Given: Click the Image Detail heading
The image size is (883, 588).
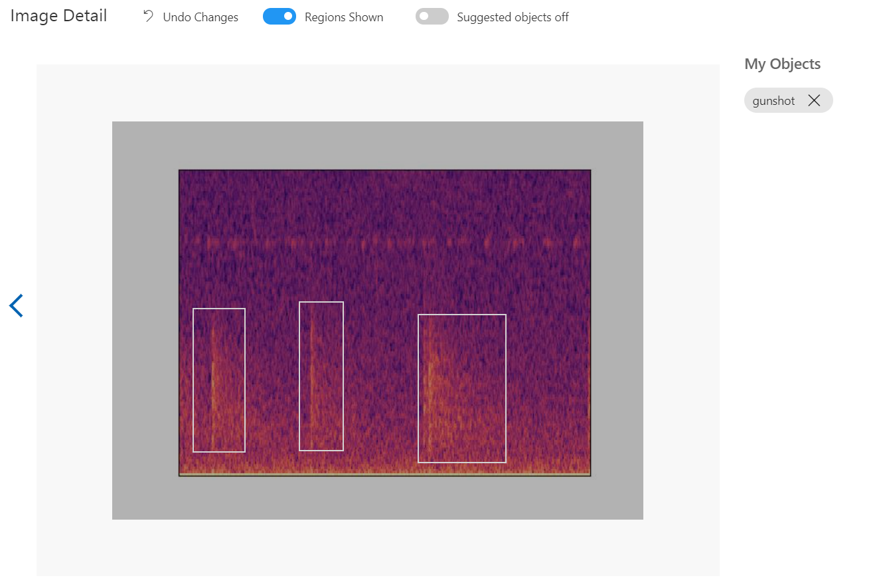Looking at the screenshot, I should point(58,16).
